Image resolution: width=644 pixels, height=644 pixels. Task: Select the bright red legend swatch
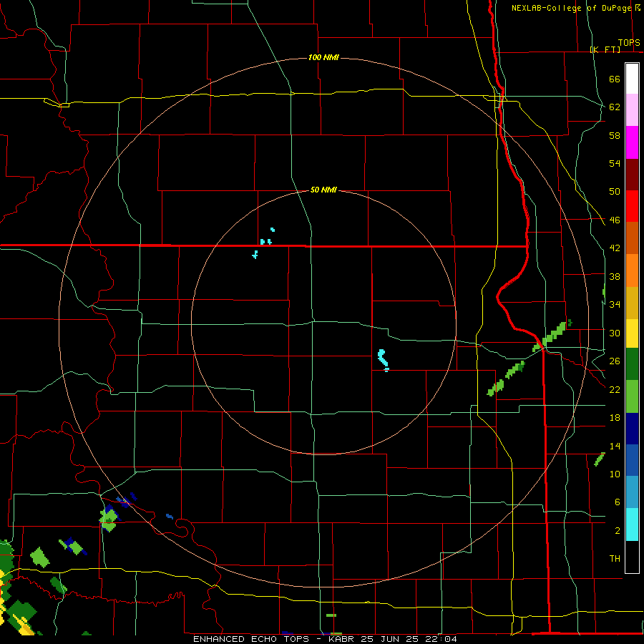tap(632, 206)
